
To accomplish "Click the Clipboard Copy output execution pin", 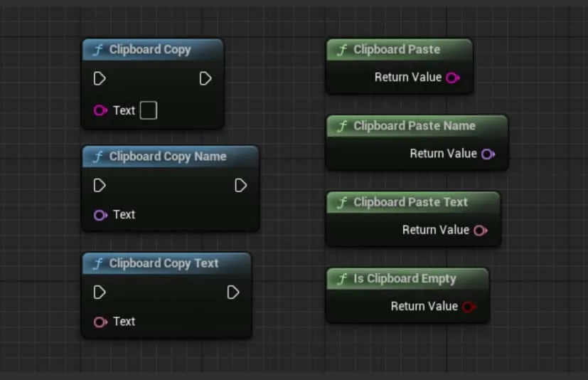I will [205, 78].
